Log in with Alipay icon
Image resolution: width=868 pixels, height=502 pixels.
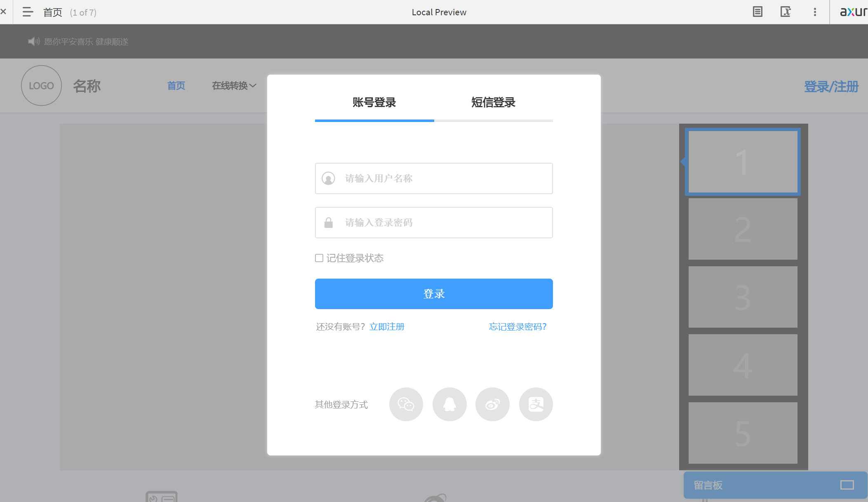[x=536, y=404]
